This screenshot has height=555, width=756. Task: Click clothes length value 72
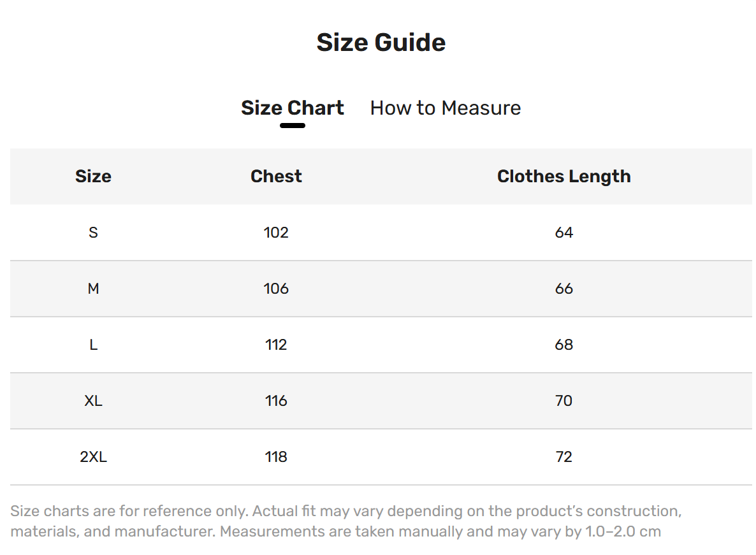click(x=563, y=457)
